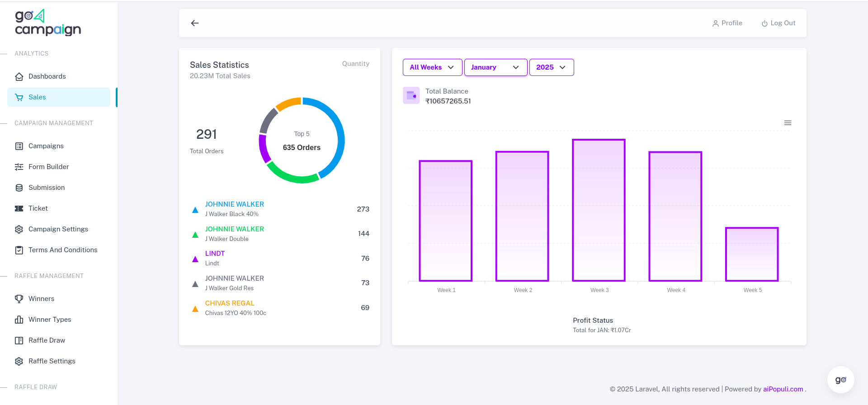Click the Raffle Settings gear icon

point(19,361)
